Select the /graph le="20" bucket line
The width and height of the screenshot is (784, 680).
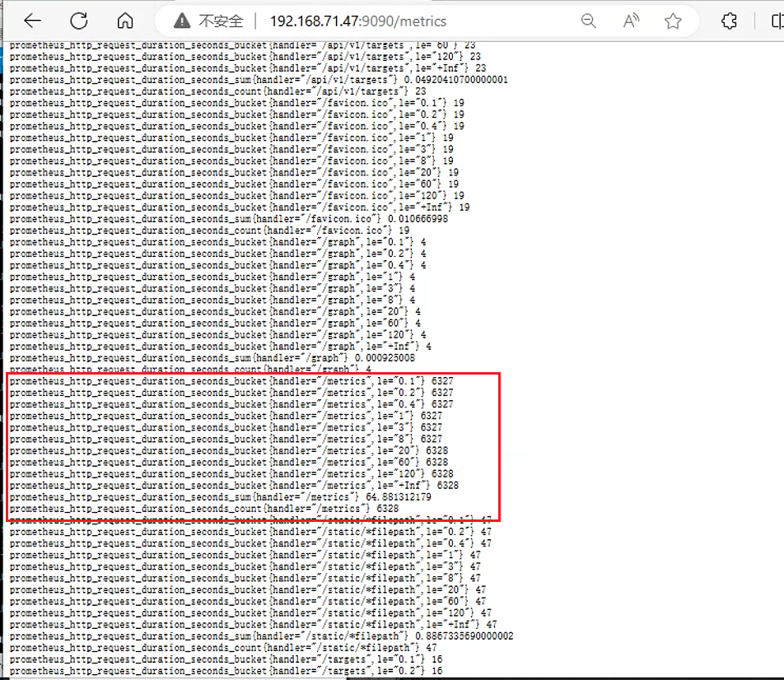coord(215,311)
